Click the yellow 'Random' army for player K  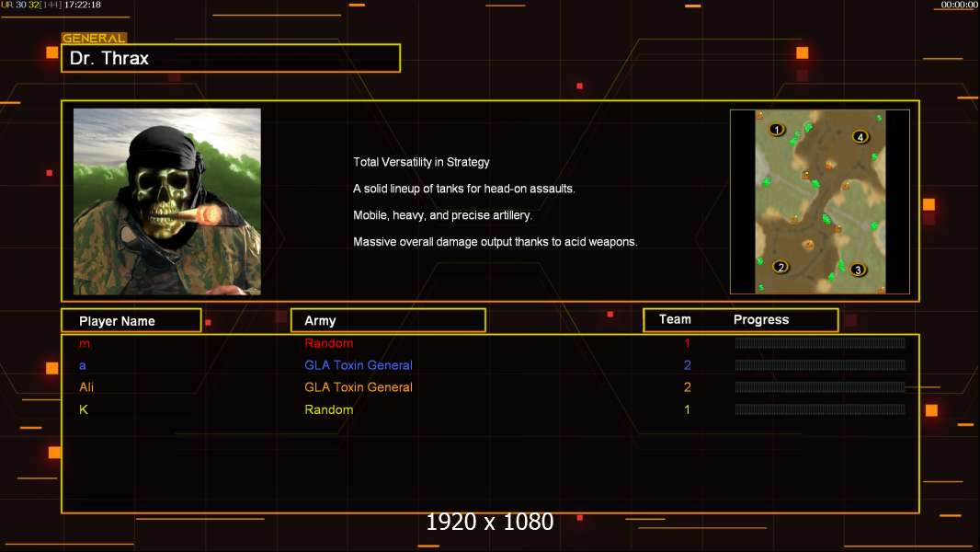point(329,409)
